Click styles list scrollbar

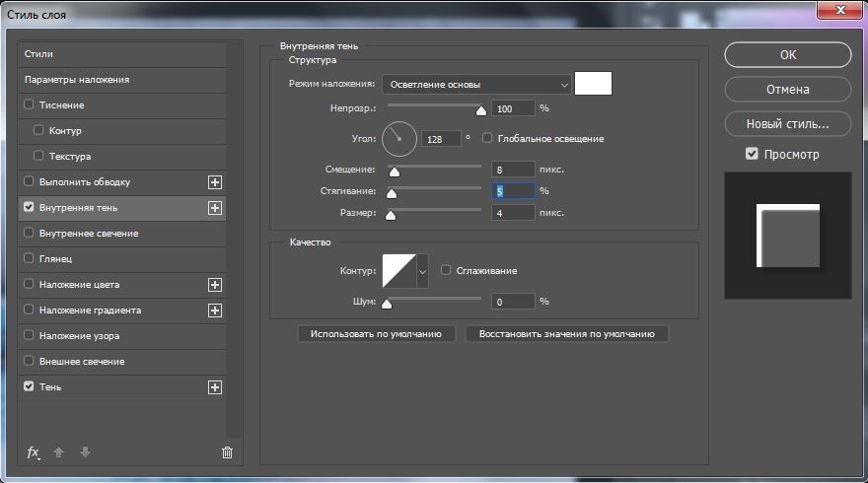234,241
